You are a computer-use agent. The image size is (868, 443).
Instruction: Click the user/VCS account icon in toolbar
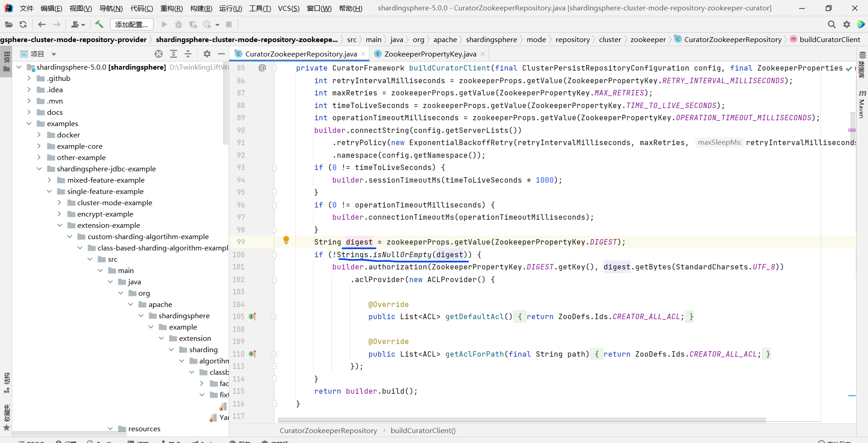(x=78, y=24)
